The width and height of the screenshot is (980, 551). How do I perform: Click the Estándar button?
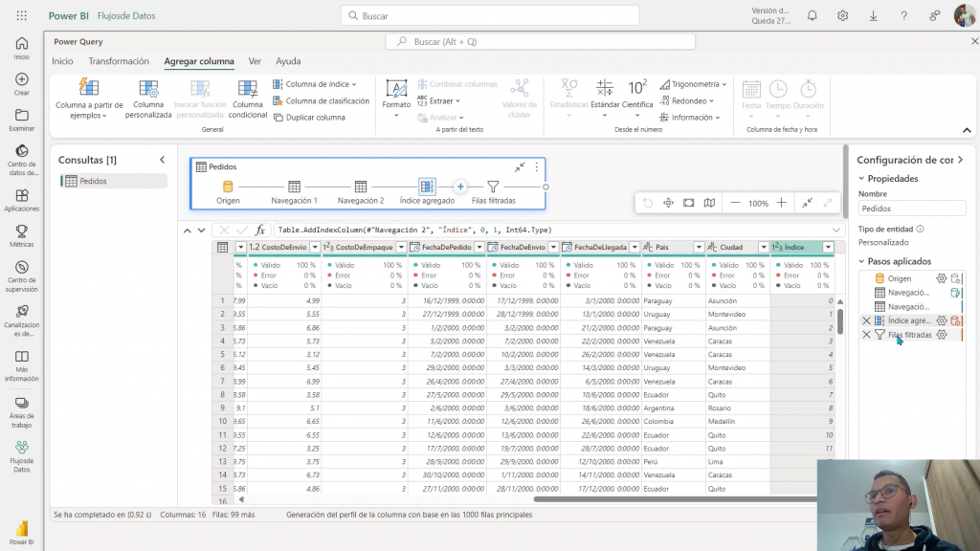pos(605,99)
